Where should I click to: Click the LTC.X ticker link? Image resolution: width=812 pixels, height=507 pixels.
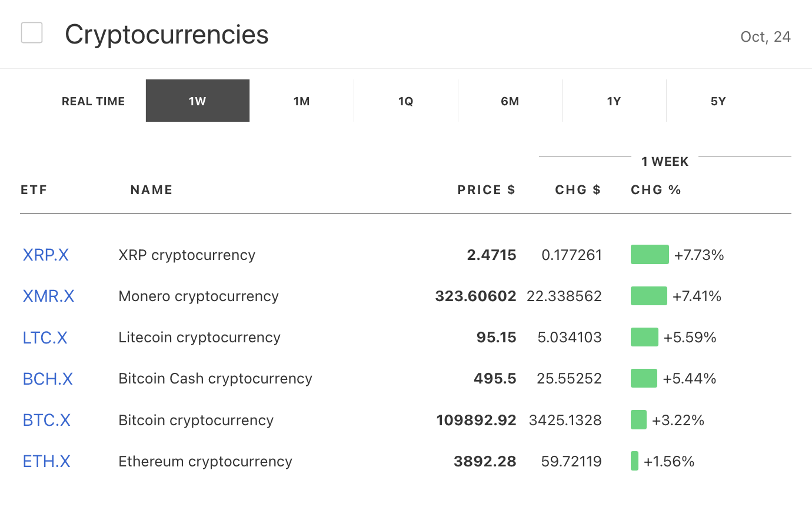point(45,338)
